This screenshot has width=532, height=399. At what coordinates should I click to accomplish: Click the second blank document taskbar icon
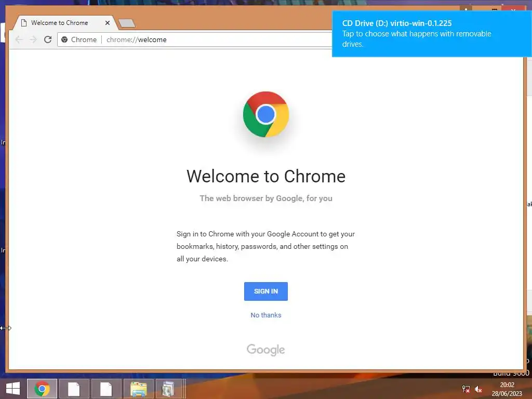click(106, 389)
